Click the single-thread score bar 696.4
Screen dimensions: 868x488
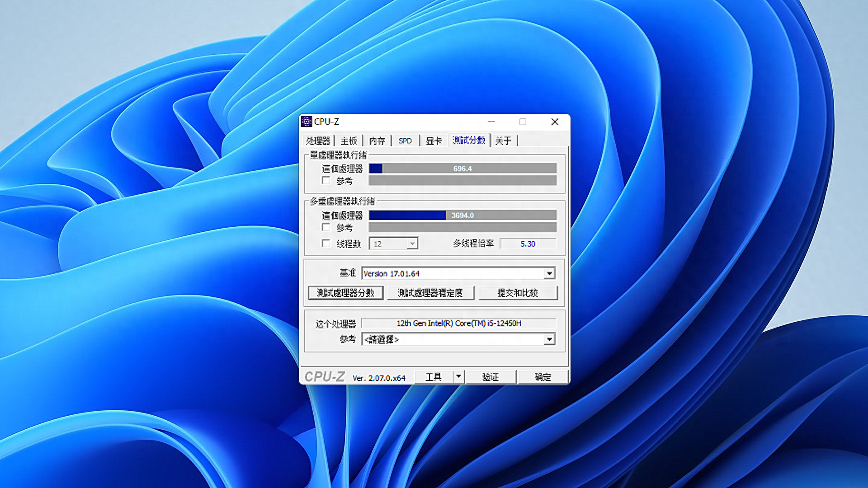pos(462,169)
